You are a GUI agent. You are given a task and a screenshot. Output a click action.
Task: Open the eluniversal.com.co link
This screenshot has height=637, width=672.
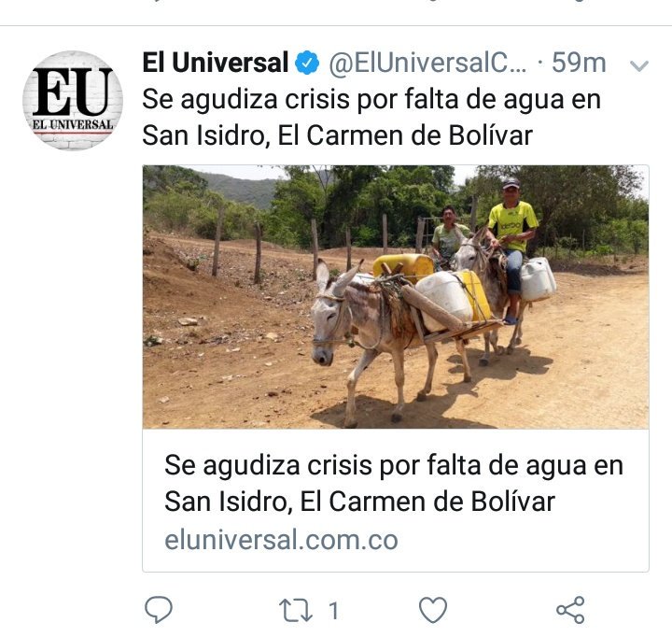(x=281, y=540)
